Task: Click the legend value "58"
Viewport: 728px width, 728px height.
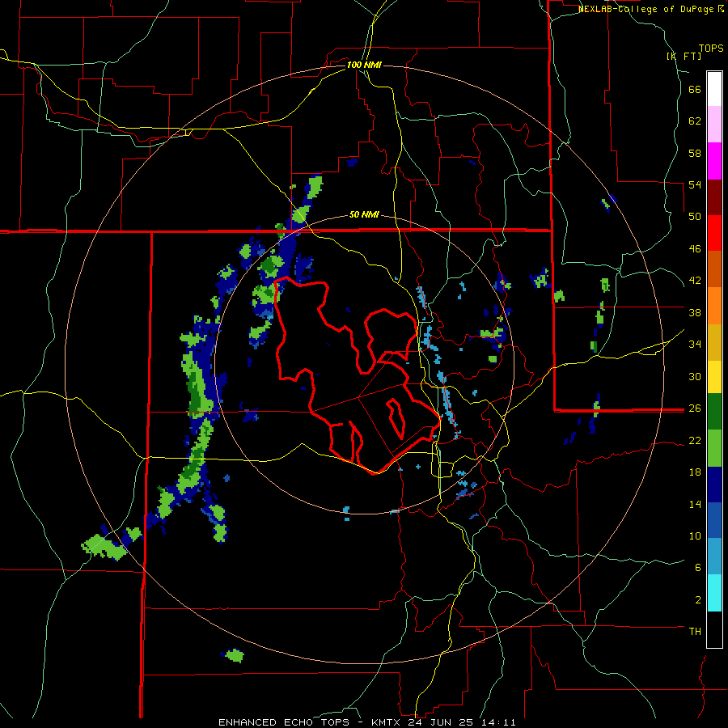Action: [x=695, y=153]
